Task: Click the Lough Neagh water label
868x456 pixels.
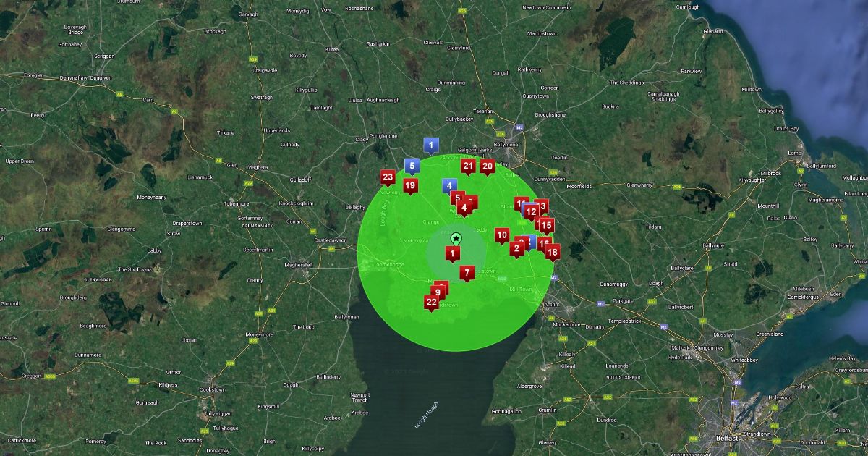Action: pos(426,415)
